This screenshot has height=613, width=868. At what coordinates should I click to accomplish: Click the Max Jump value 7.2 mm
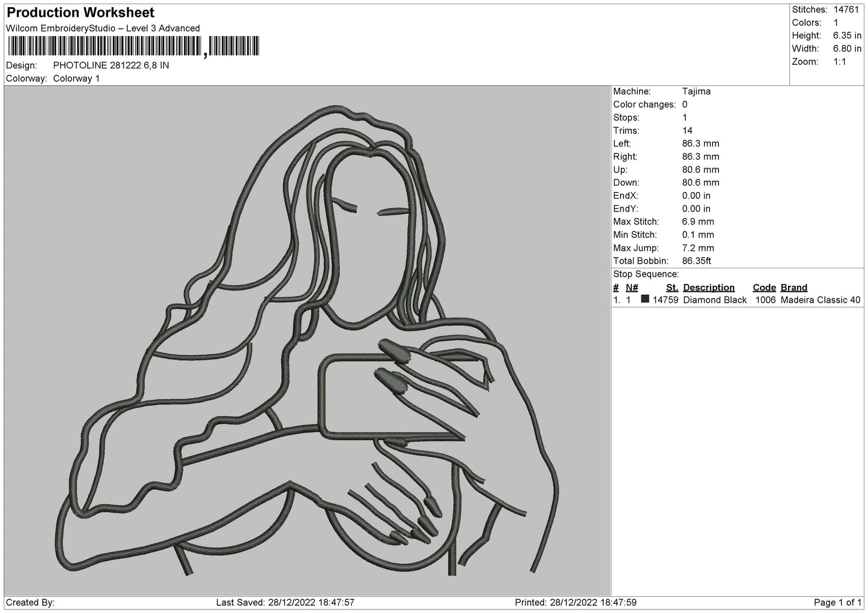point(698,248)
